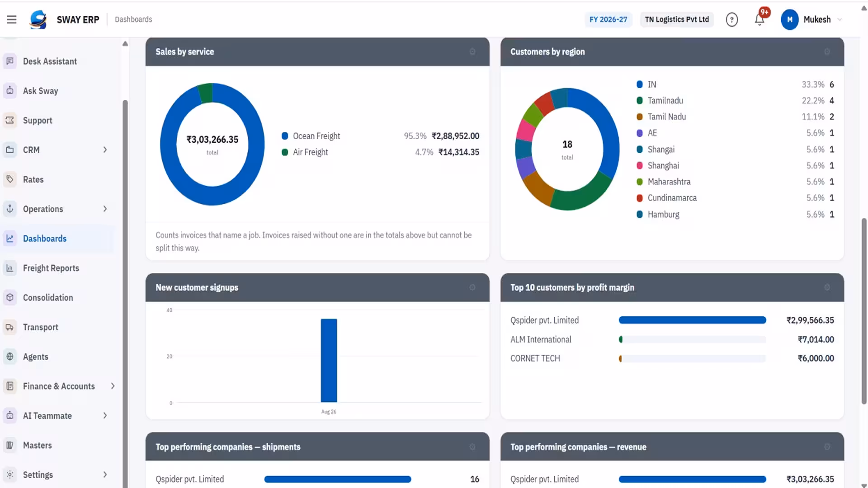The height and width of the screenshot is (488, 868).
Task: Click the Mukesh avatar circle
Action: click(789, 19)
